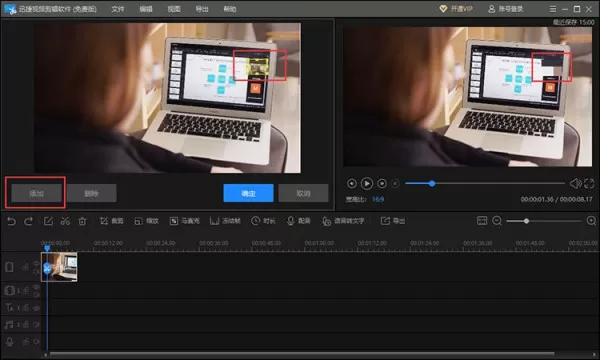Toggle the lock on the main video track
Viewport: 600px width, 360px height.
click(x=26, y=267)
